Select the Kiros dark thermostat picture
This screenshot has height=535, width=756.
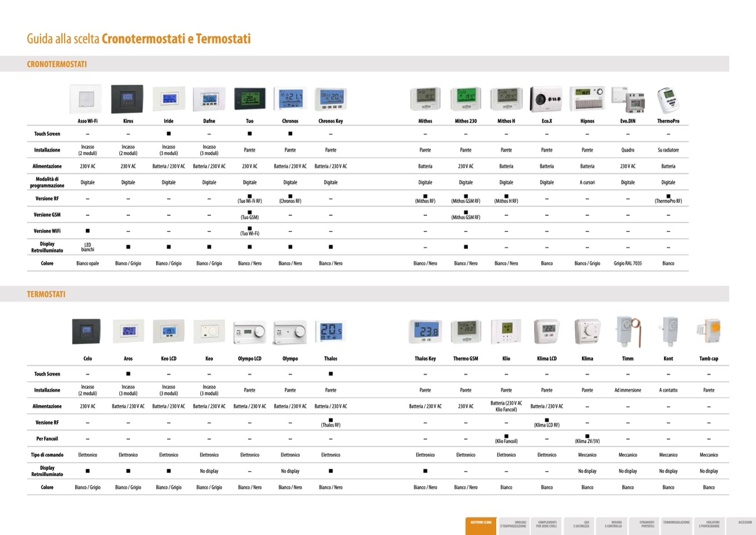pos(127,99)
